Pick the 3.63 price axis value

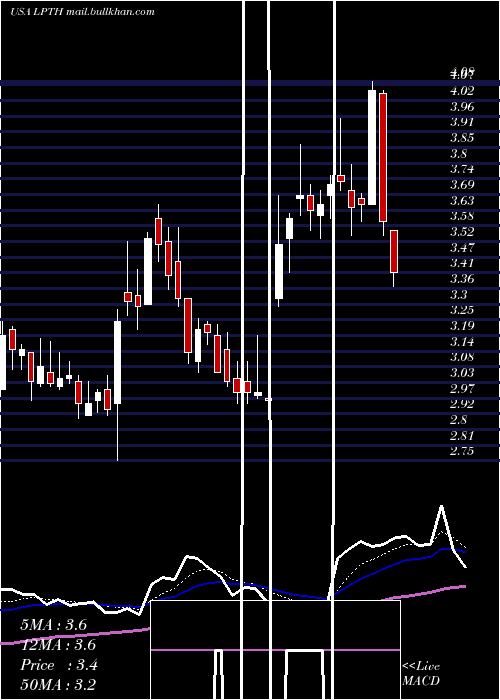(462, 200)
